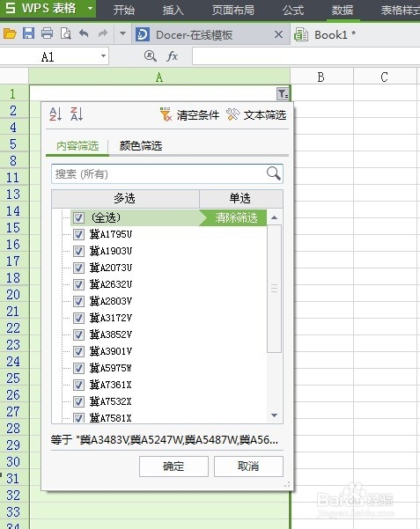Open the insert function fx button
This screenshot has width=420, height=529.
pos(173,56)
